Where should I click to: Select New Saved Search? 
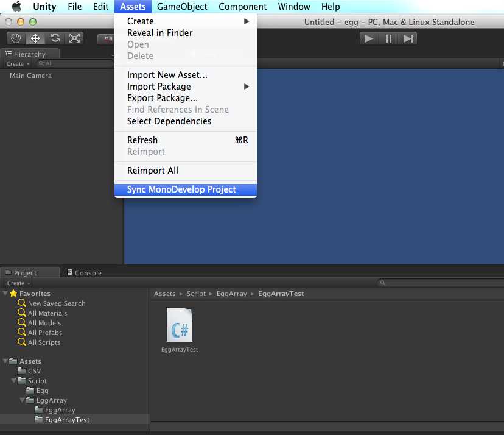[x=57, y=303]
